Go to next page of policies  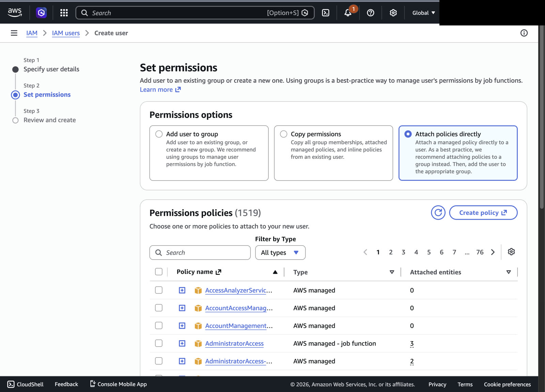click(493, 252)
